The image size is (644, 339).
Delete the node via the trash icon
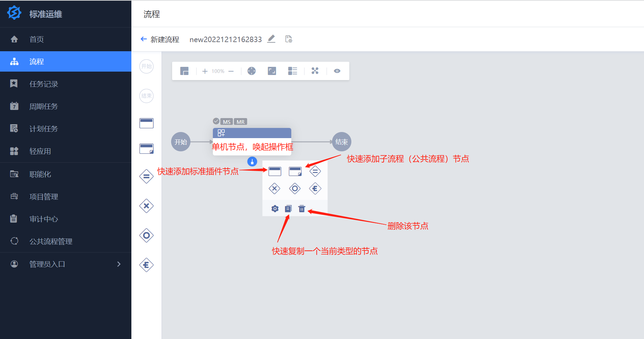(x=302, y=208)
